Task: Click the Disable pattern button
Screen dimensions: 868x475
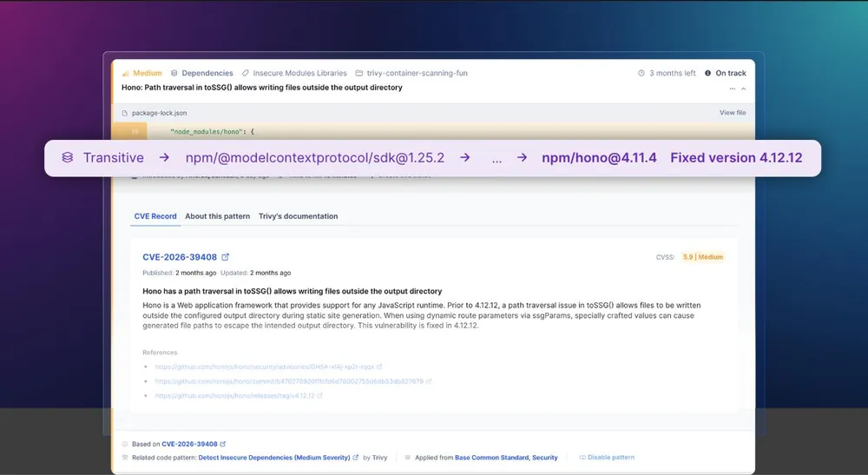Action: coord(607,458)
